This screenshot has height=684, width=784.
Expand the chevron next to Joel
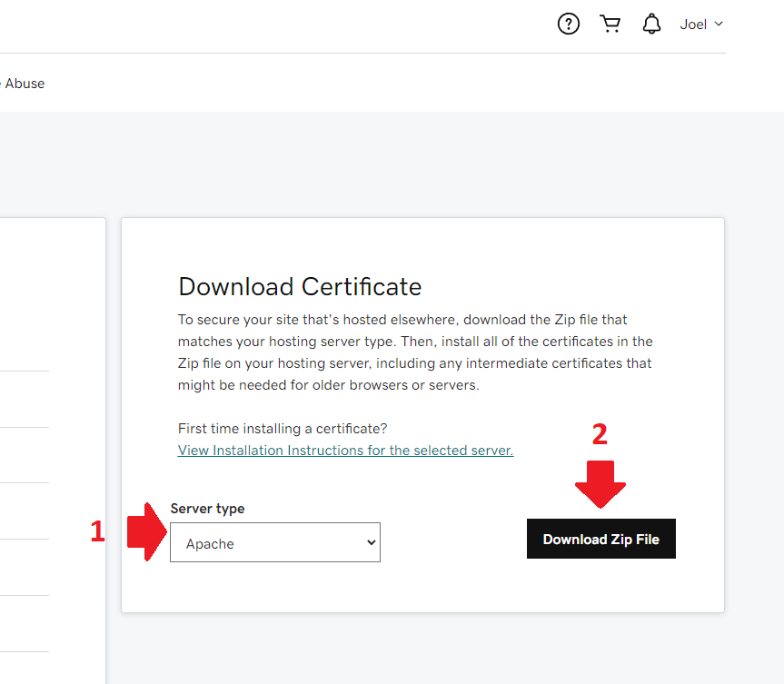click(x=719, y=24)
